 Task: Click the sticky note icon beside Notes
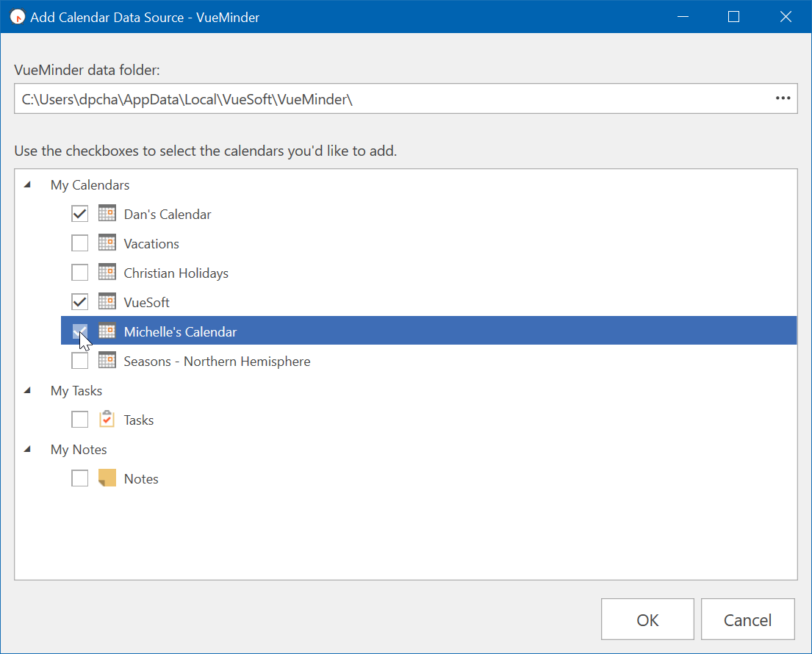point(107,478)
